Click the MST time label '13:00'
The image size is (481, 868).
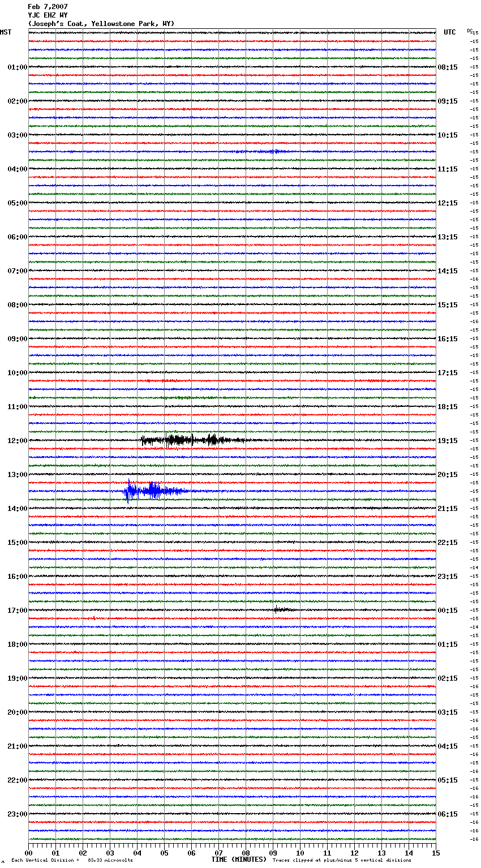tap(18, 475)
